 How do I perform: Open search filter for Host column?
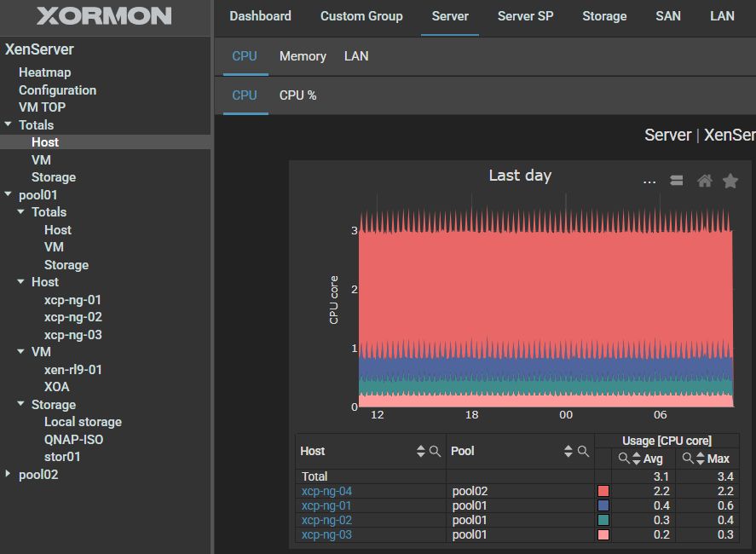(x=435, y=451)
